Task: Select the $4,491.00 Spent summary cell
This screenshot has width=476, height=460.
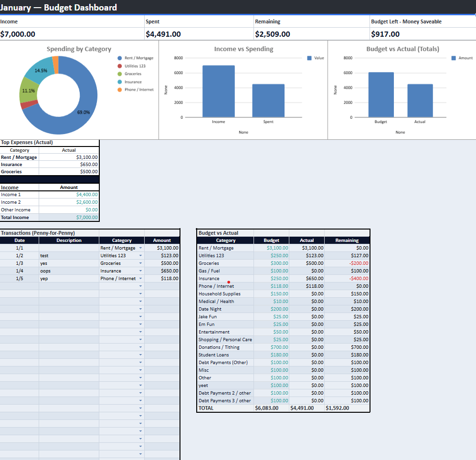Action: (x=199, y=34)
